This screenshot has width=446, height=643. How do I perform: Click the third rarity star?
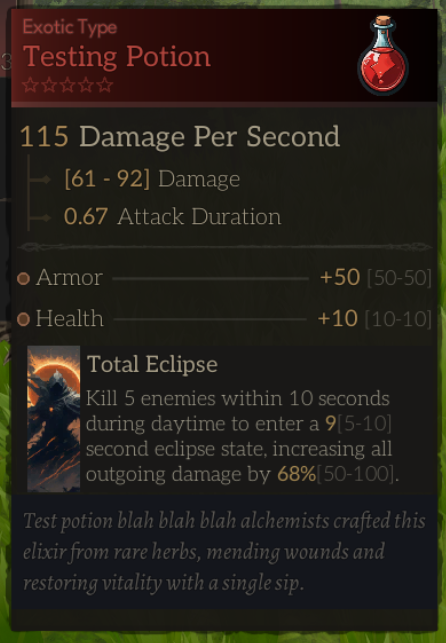tap(68, 85)
